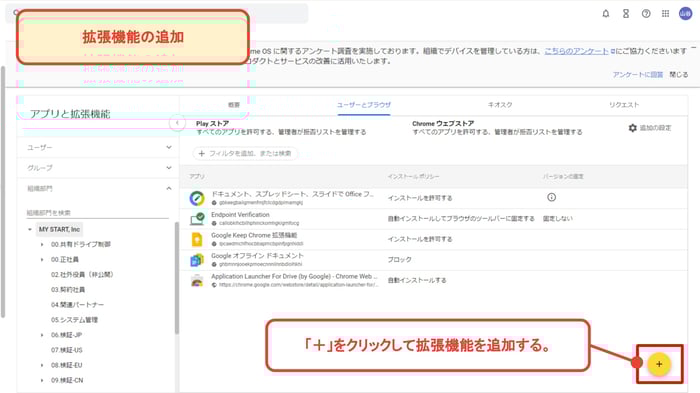Open the hourglass tasks icon
The height and width of the screenshot is (393, 700).
(x=626, y=14)
